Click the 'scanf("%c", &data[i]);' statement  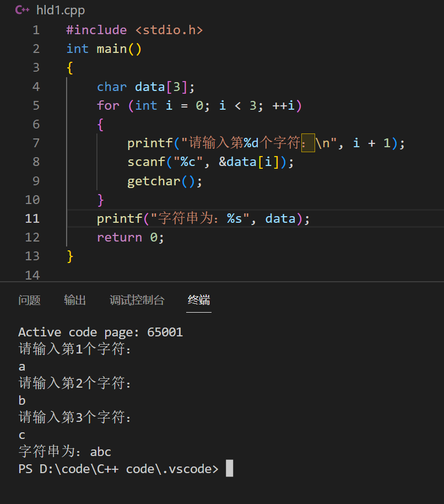210,162
